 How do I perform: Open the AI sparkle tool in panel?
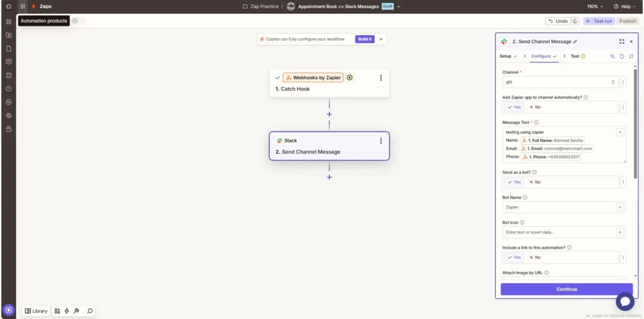click(x=612, y=56)
